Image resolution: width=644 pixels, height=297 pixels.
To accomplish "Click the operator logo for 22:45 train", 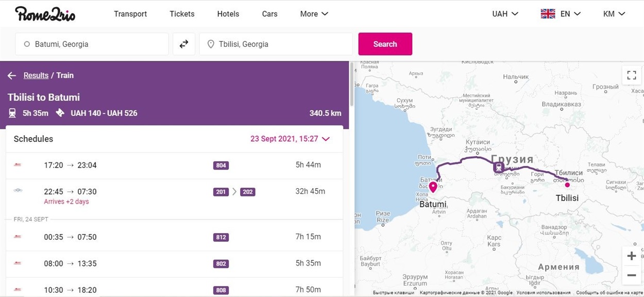I will point(18,191).
